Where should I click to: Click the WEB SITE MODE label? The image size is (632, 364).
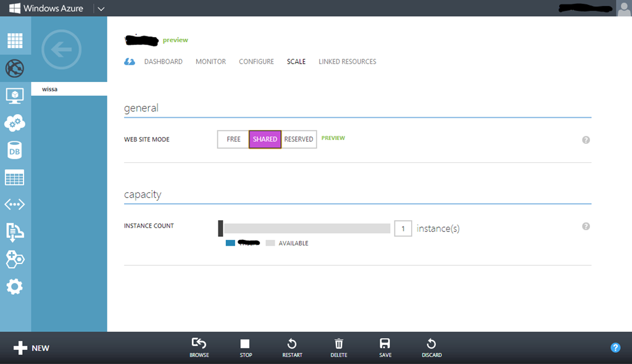pos(147,139)
